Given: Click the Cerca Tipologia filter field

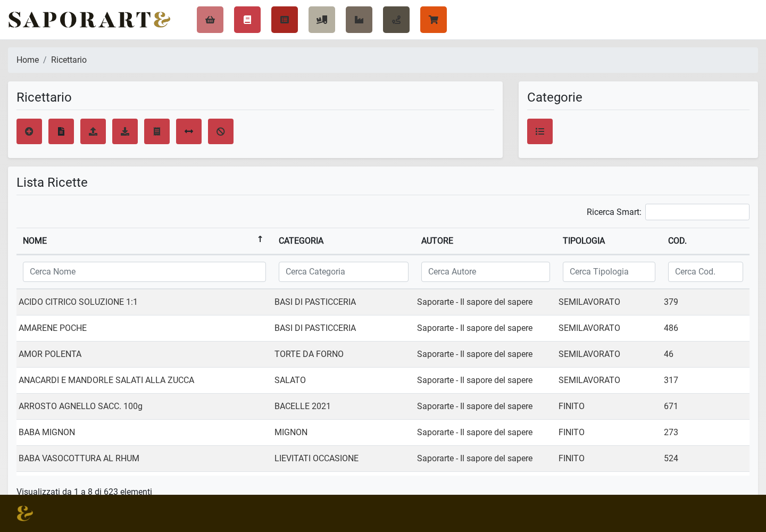Looking at the screenshot, I should click(x=609, y=272).
